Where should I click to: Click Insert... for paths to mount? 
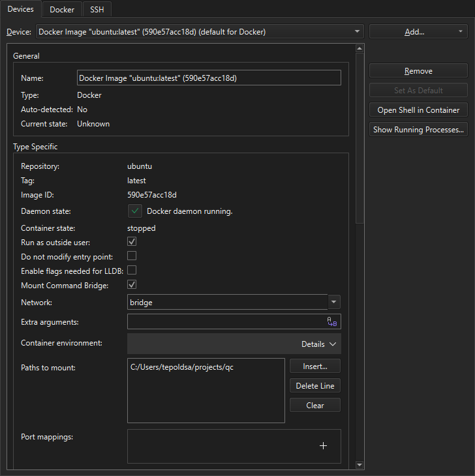(x=315, y=366)
